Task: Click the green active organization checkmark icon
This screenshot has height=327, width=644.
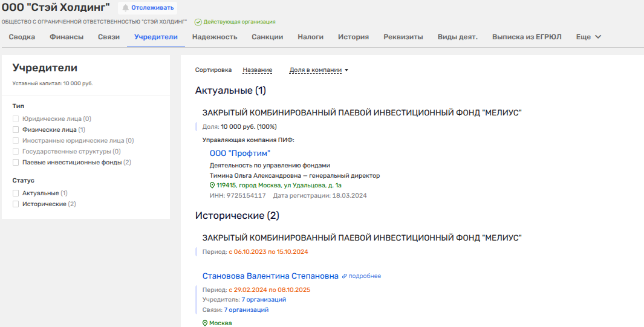Action: (x=198, y=22)
